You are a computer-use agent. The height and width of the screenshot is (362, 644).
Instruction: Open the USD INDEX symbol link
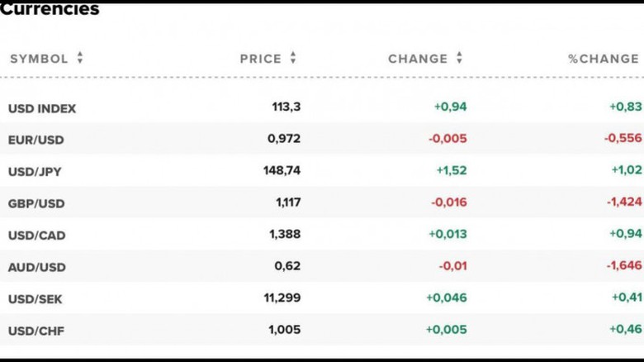42,108
